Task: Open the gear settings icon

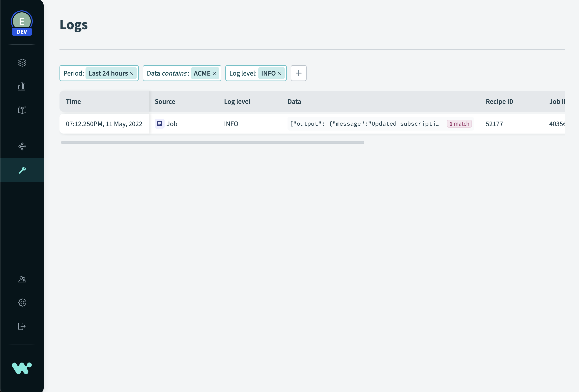Action: (22, 302)
